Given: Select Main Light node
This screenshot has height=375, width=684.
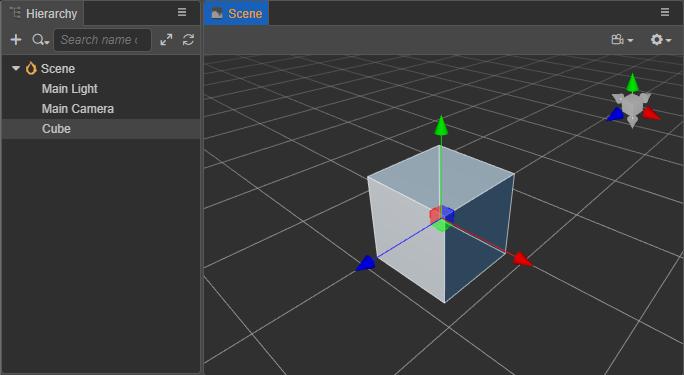Looking at the screenshot, I should pos(101,89).
